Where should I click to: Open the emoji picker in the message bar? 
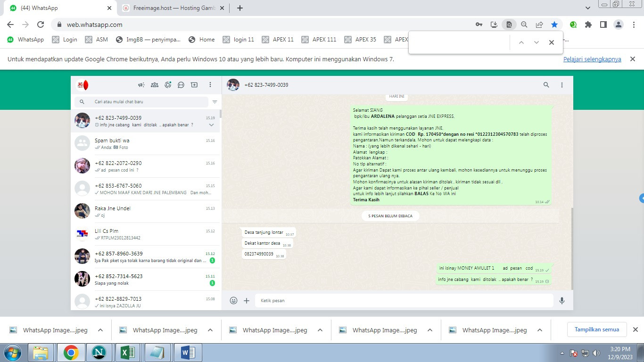(x=233, y=300)
